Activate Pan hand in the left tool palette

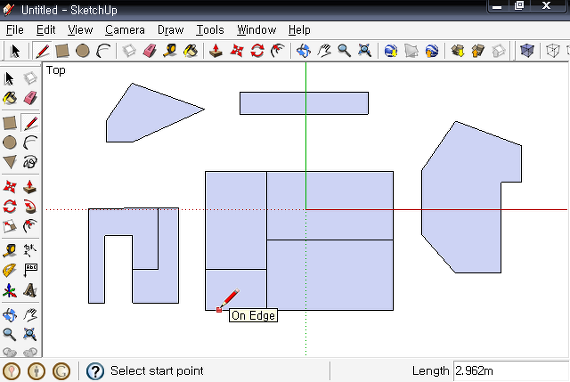pyautogui.click(x=30, y=315)
